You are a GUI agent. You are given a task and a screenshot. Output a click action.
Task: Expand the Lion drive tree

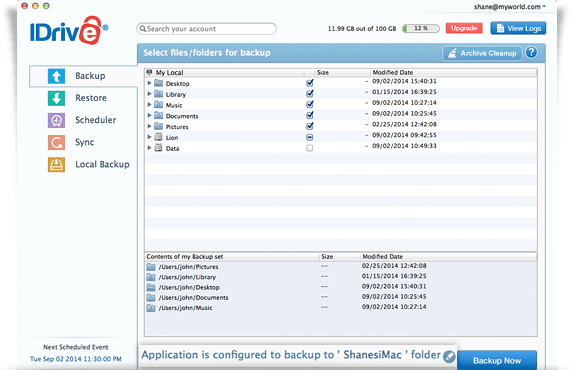tap(149, 137)
